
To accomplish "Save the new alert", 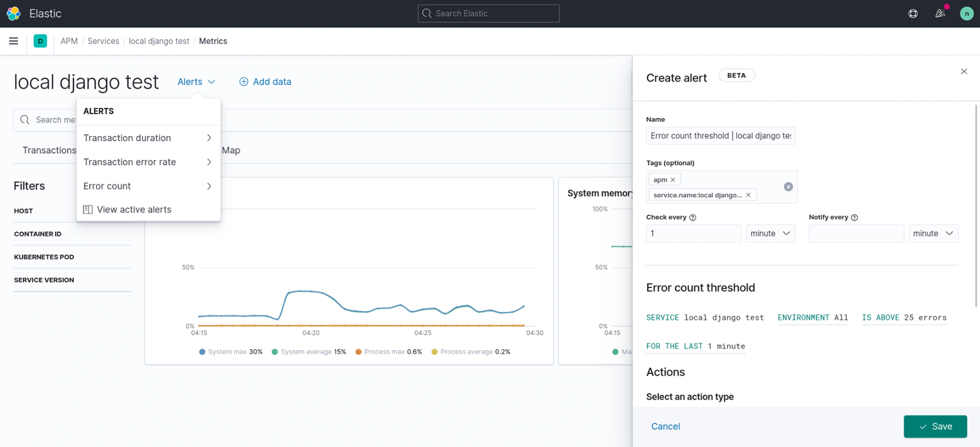I will click(x=935, y=426).
